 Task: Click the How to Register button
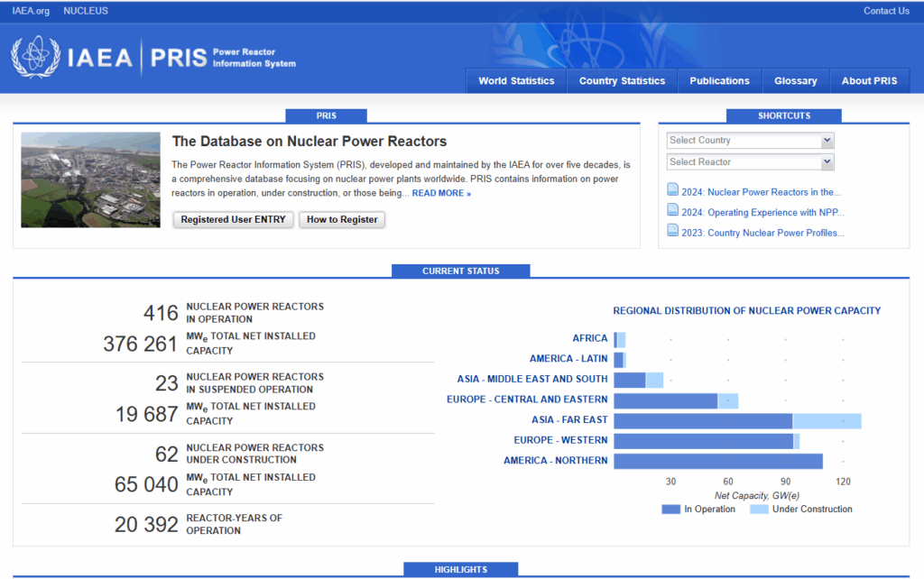tap(342, 219)
